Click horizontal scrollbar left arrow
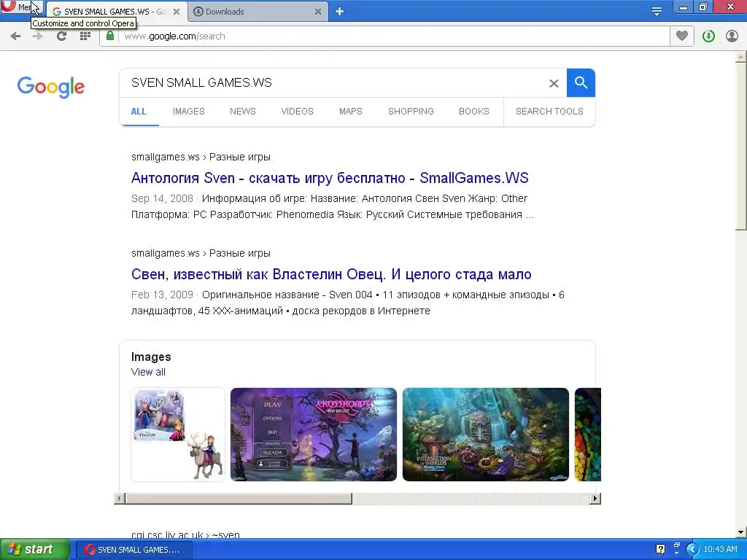Viewport: 747px width, 560px height. click(120, 499)
